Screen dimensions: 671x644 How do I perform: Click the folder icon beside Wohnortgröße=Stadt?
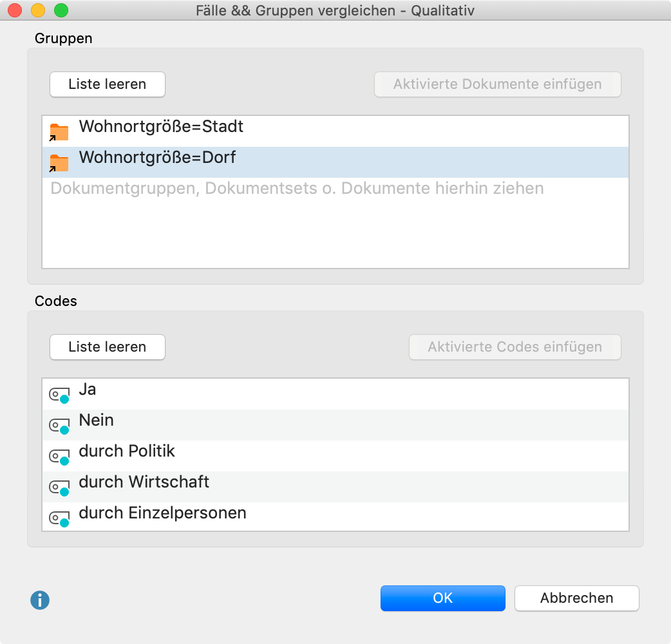[x=59, y=131]
